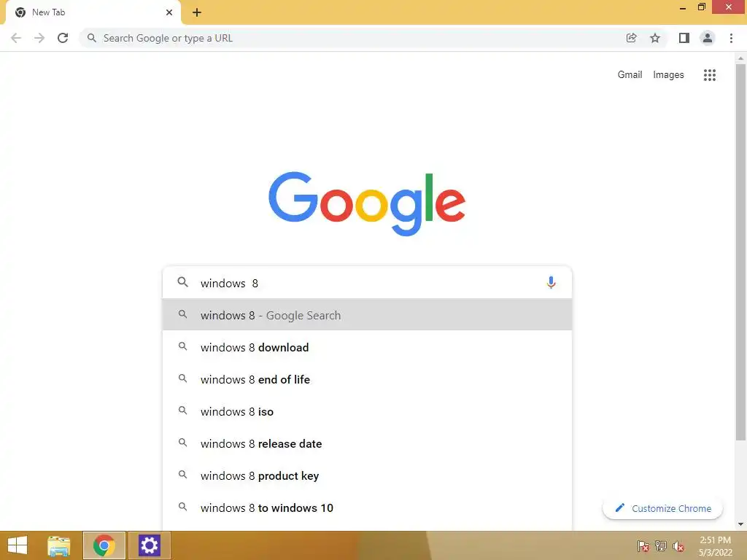
Task: Open the Images link
Action: pyautogui.click(x=668, y=75)
